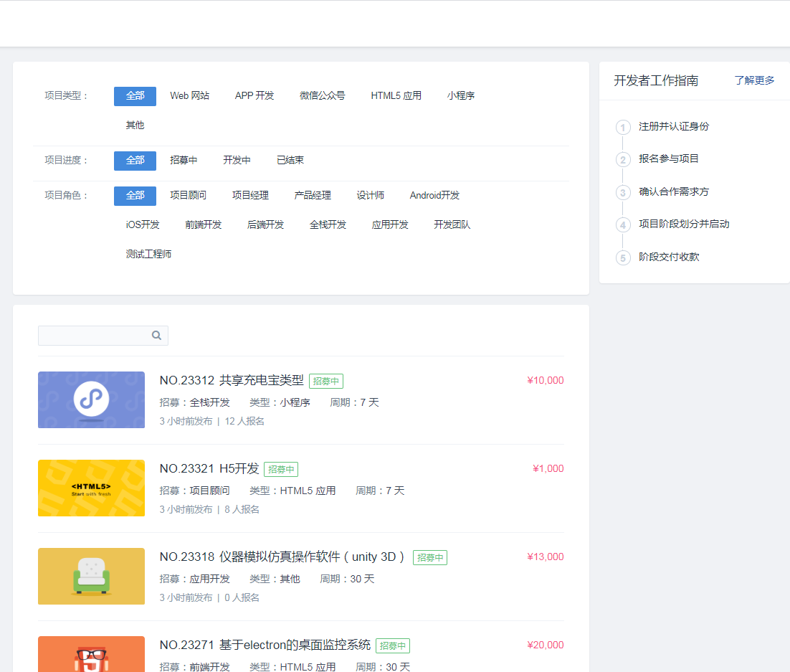Open 了解更多 link in developer guide

pyautogui.click(x=754, y=80)
